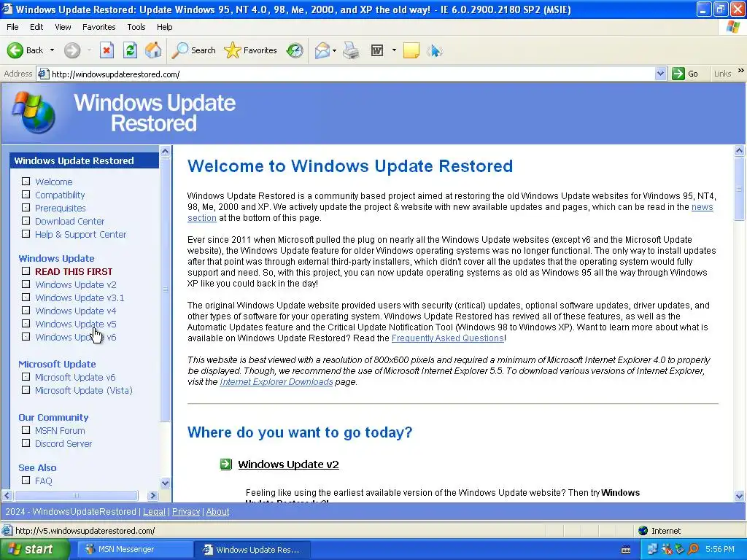747x560 pixels.
Task: Open Windows Update v5 sidebar link
Action: click(x=76, y=324)
